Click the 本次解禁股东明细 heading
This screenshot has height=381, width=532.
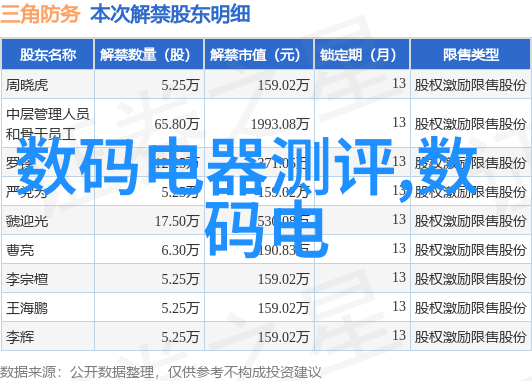pyautogui.click(x=170, y=14)
